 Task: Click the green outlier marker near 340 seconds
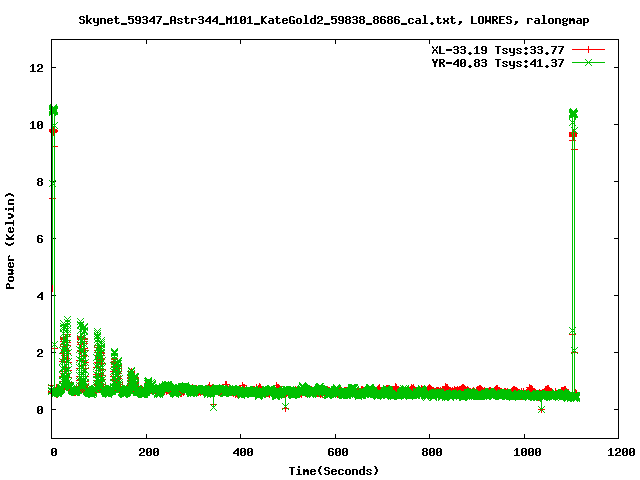coord(213,407)
